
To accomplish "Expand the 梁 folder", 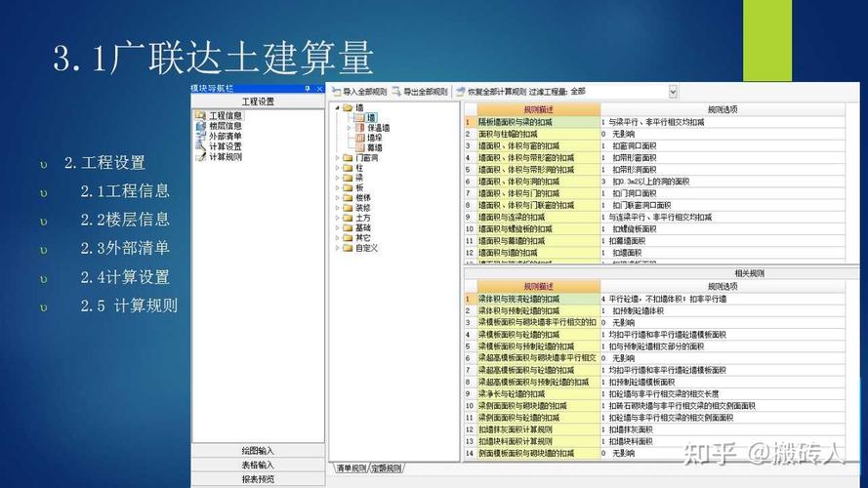I will pos(337,179).
